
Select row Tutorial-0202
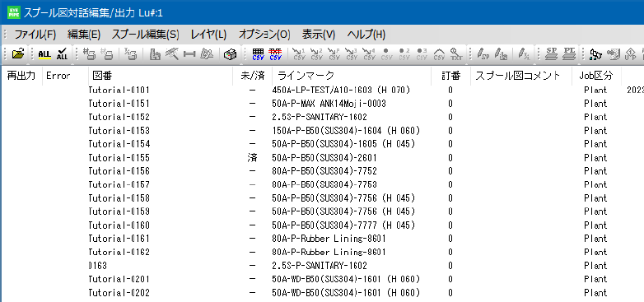(x=322, y=293)
